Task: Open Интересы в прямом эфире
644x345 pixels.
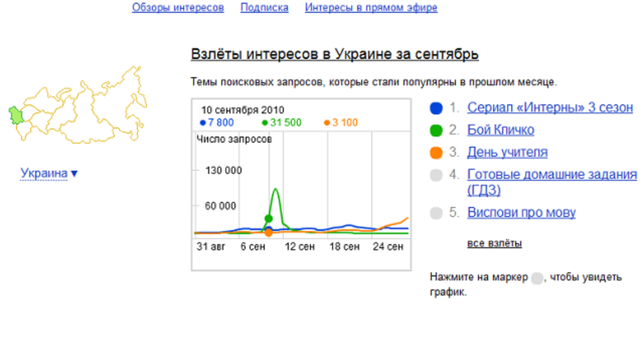Action: 371,8
